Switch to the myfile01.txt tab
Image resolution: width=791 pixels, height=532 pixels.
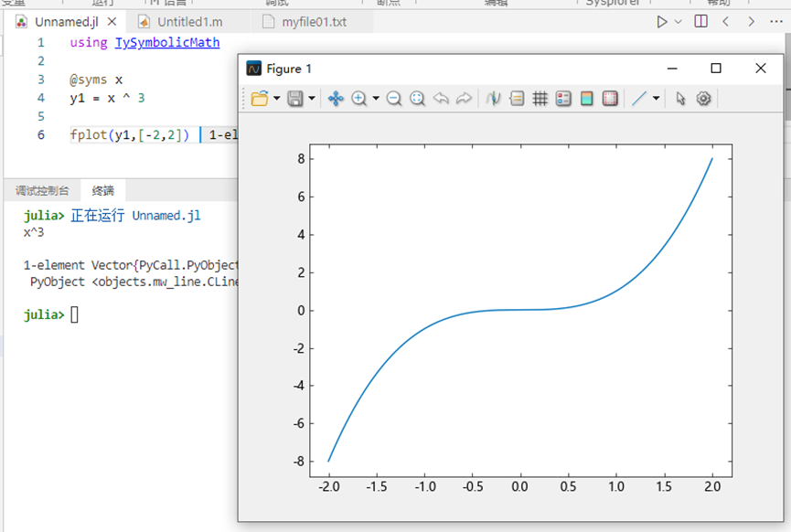(x=314, y=22)
